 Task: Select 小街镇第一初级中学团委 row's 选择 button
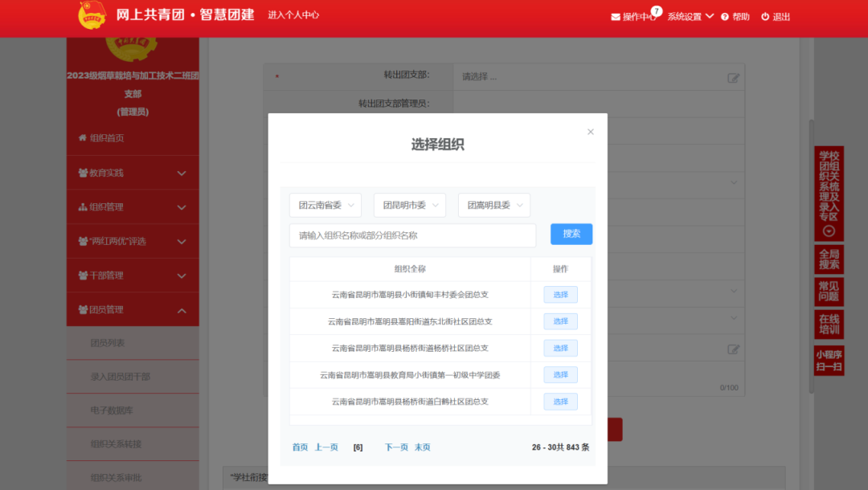tap(561, 375)
